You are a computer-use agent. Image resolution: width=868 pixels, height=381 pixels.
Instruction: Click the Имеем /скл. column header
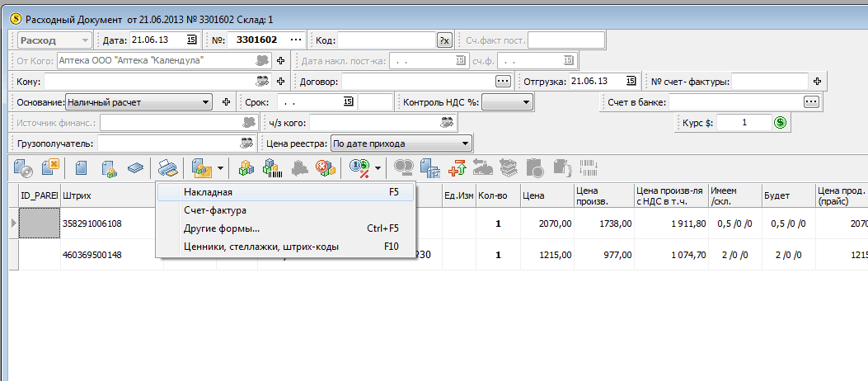coord(734,195)
